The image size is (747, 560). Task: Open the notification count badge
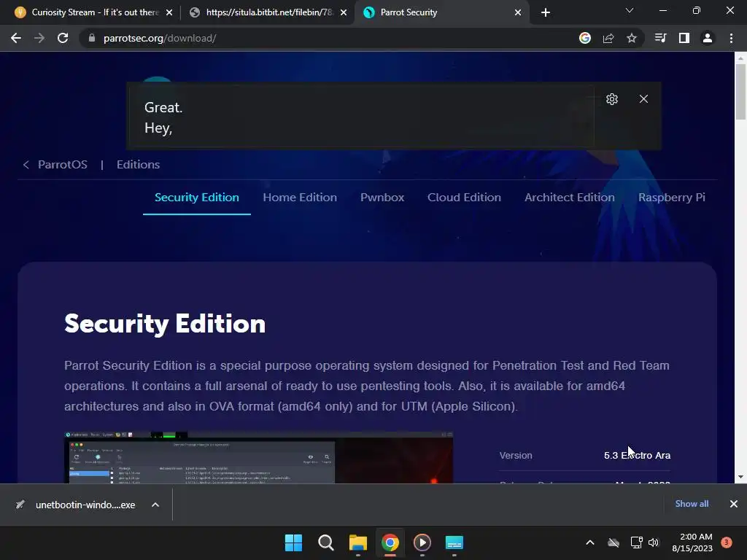click(727, 542)
